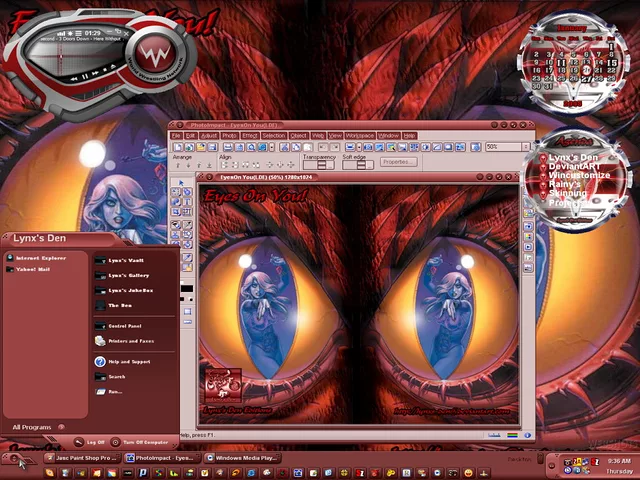Open the Web menu in PhotoImpact
640x480 pixels.
[x=318, y=136]
